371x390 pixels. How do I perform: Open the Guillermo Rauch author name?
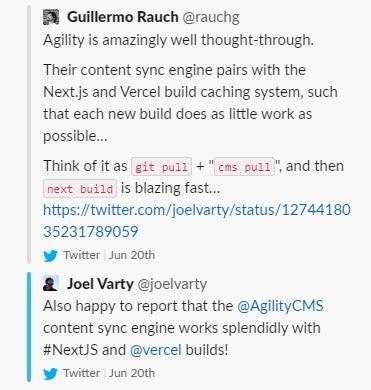pyautogui.click(x=123, y=17)
